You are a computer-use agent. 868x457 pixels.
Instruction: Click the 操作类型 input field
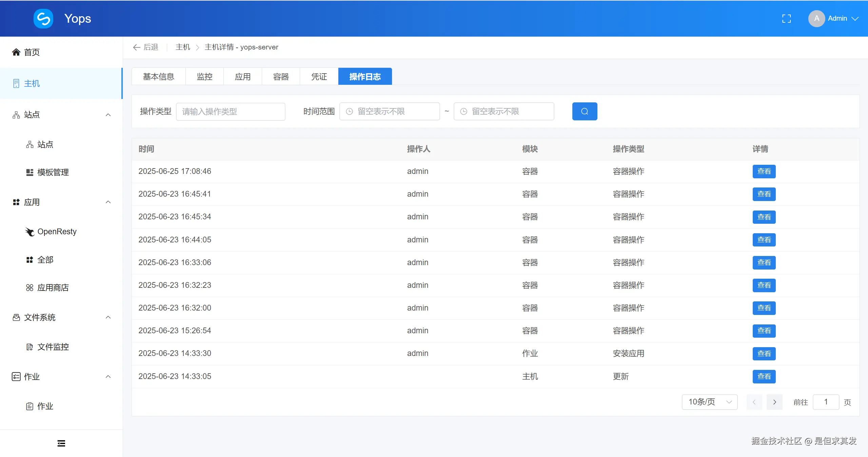pos(231,111)
